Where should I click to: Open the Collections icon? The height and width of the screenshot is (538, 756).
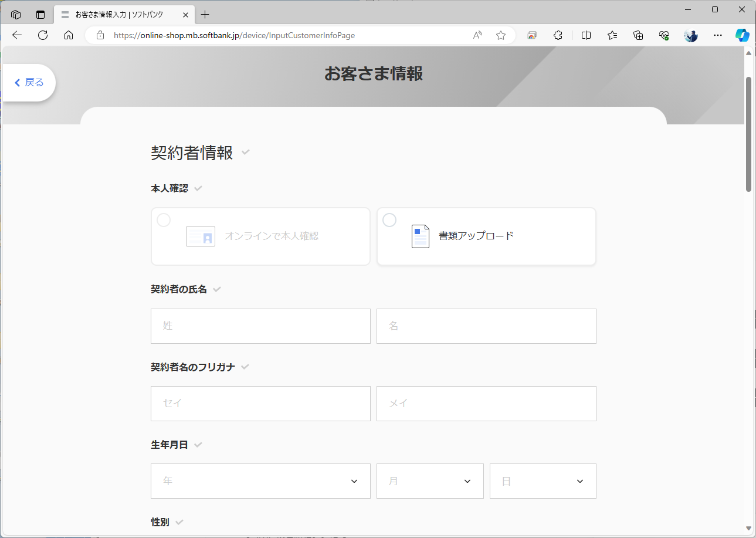[x=638, y=35]
